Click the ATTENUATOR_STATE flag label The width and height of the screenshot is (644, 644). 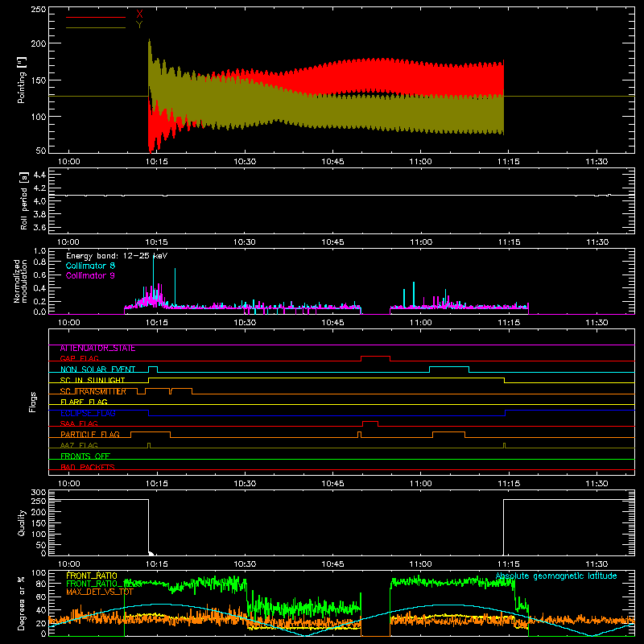pyautogui.click(x=97, y=349)
